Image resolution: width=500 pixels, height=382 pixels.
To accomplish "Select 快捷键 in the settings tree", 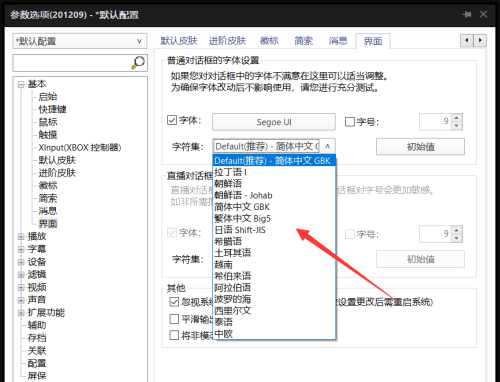I will tap(52, 109).
